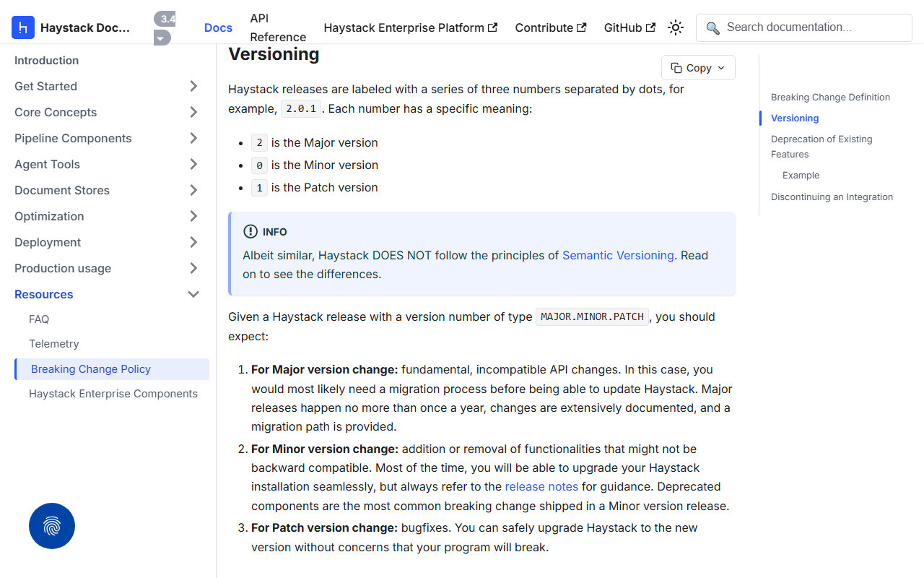Image resolution: width=924 pixels, height=578 pixels.
Task: Open the fingerprint privacy settings button
Action: click(52, 526)
